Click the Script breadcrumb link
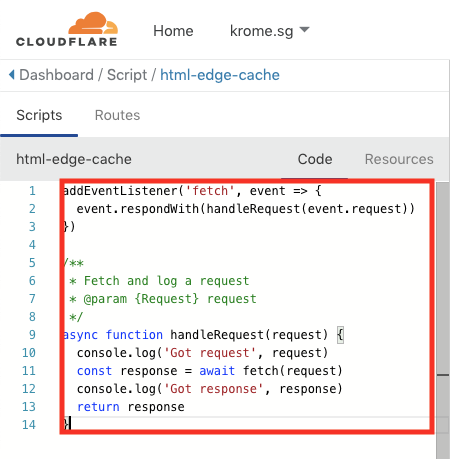Viewport: 450px width, 459px height. pyautogui.click(x=127, y=75)
